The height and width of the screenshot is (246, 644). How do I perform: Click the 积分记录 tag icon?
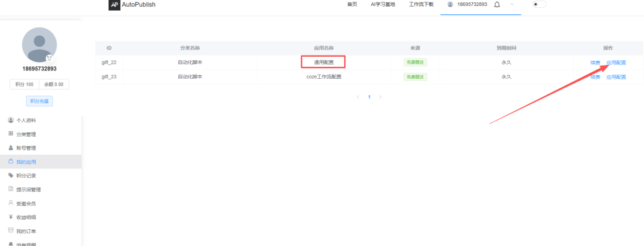click(11, 175)
